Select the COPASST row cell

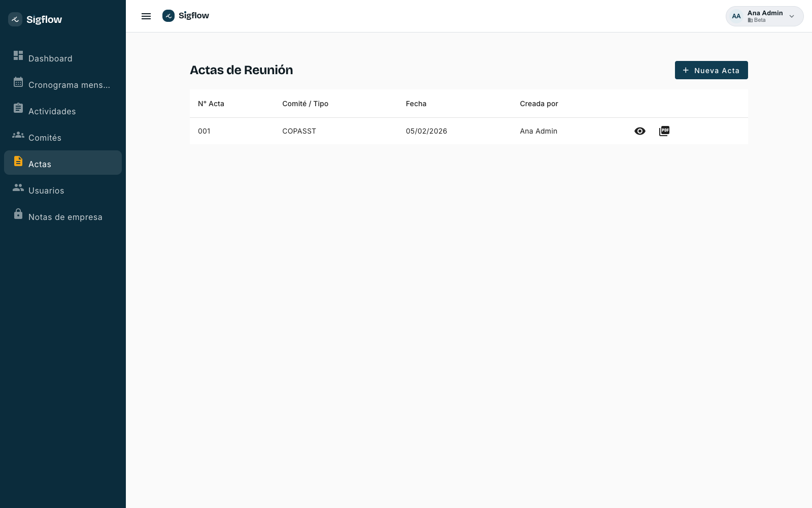[299, 131]
